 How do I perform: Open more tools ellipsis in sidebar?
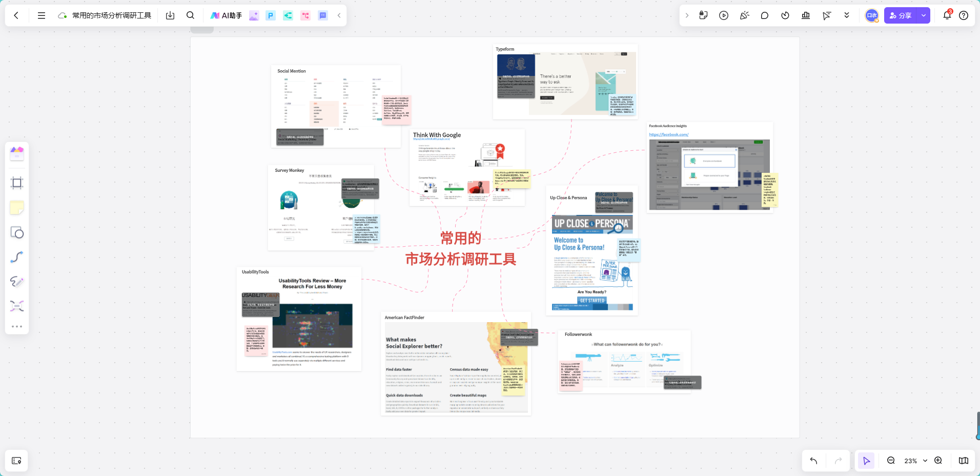click(x=17, y=326)
